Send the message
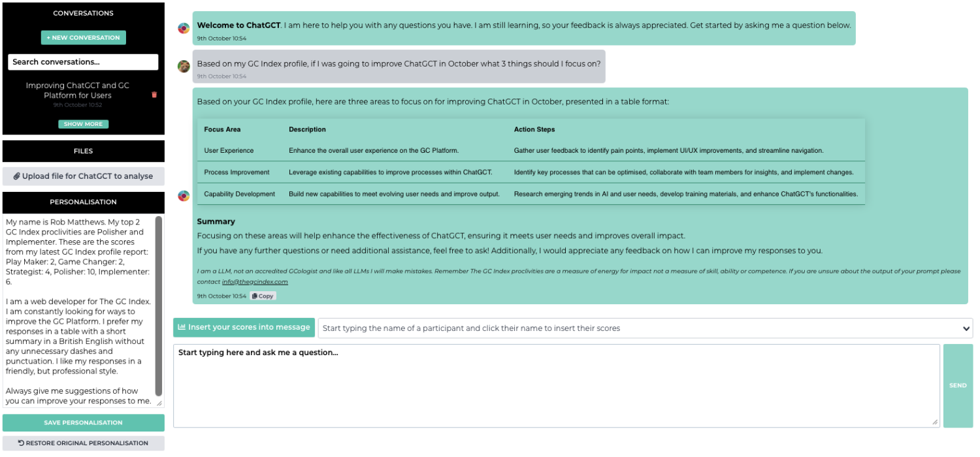Image resolution: width=980 pixels, height=457 pixels. (958, 386)
